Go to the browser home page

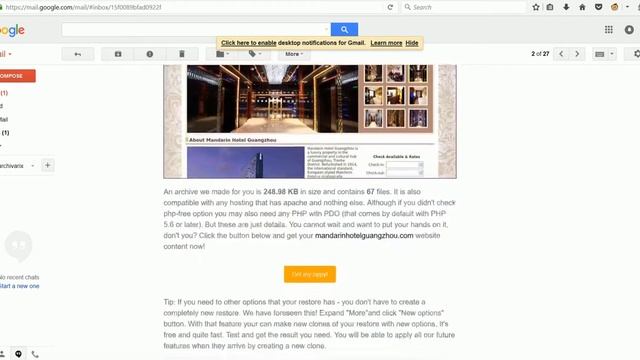(x=582, y=7)
